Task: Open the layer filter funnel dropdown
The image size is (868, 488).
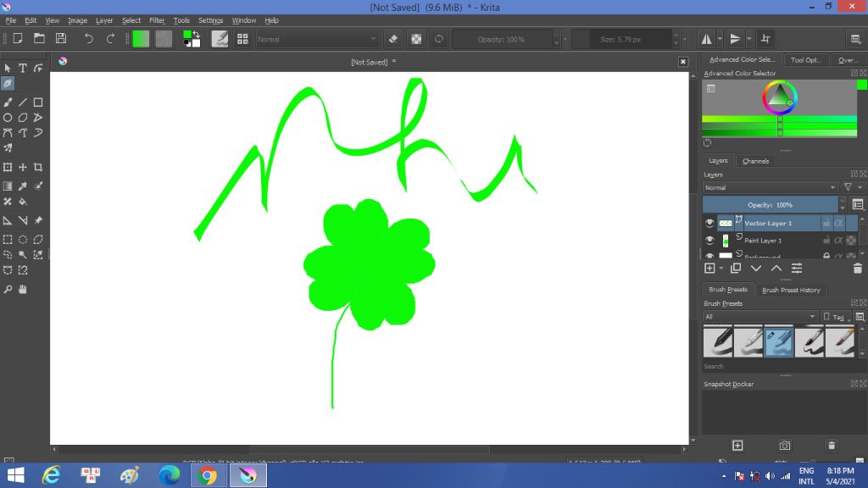Action: [x=851, y=187]
